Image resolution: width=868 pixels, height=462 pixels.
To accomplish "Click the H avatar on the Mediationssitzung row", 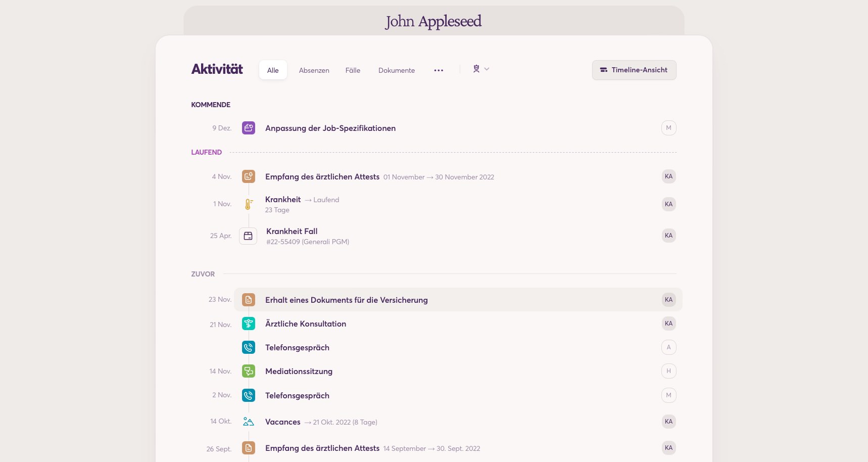I will point(668,371).
